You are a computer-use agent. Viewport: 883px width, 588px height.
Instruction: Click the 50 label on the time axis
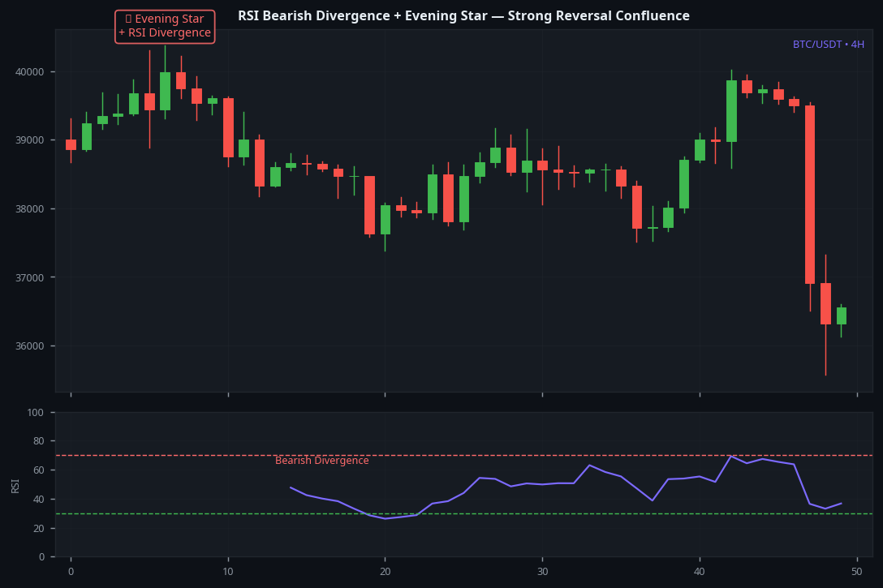pos(856,572)
